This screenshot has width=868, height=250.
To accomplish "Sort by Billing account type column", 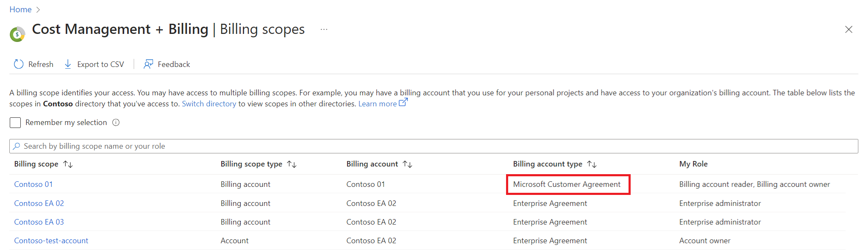I will 592,164.
